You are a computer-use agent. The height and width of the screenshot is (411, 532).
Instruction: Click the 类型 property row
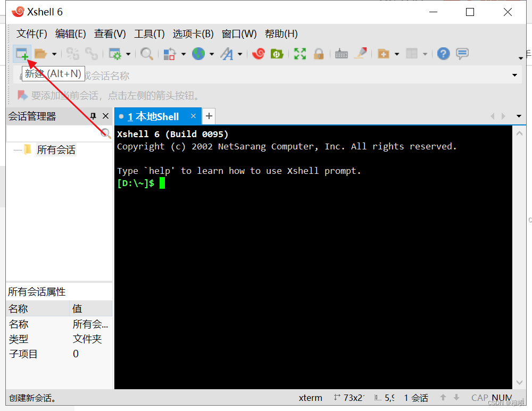[x=60, y=339]
